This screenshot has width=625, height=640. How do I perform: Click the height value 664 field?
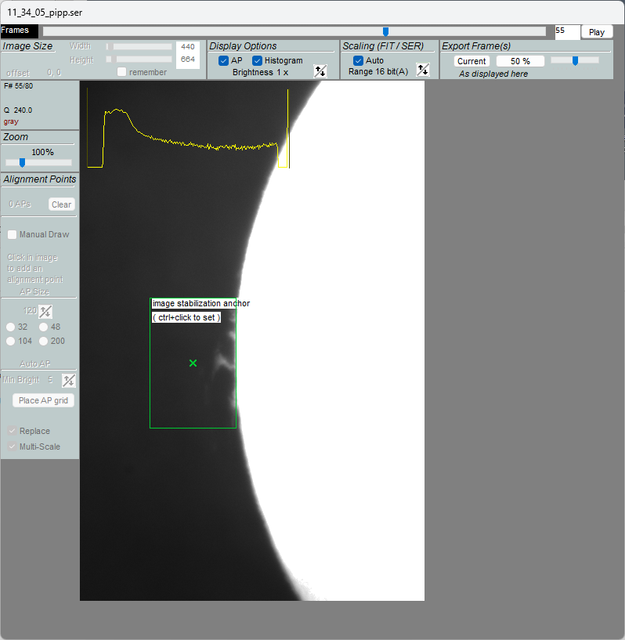coord(188,60)
